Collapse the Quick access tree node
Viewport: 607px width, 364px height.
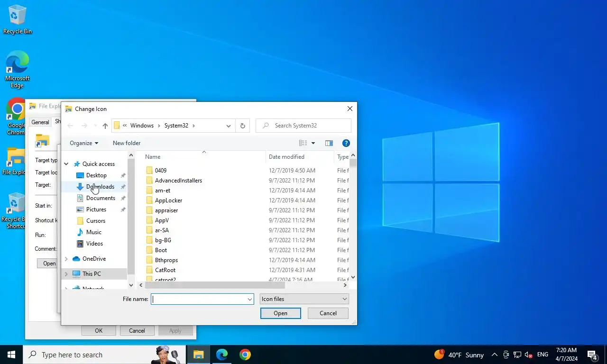pos(66,164)
